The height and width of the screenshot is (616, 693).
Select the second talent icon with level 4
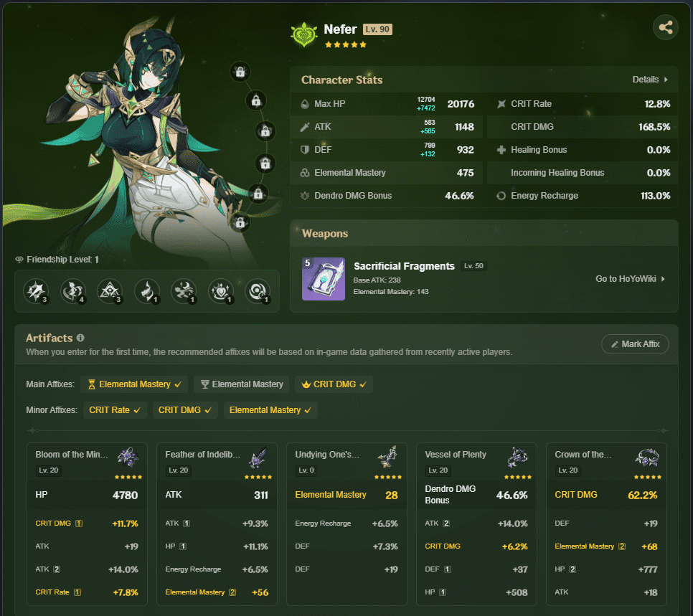72,290
